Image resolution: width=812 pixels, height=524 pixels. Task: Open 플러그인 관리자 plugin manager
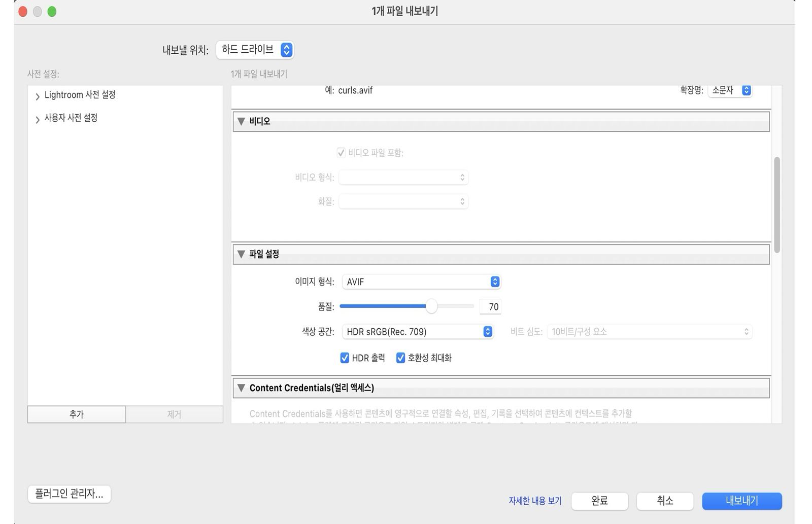coord(69,494)
